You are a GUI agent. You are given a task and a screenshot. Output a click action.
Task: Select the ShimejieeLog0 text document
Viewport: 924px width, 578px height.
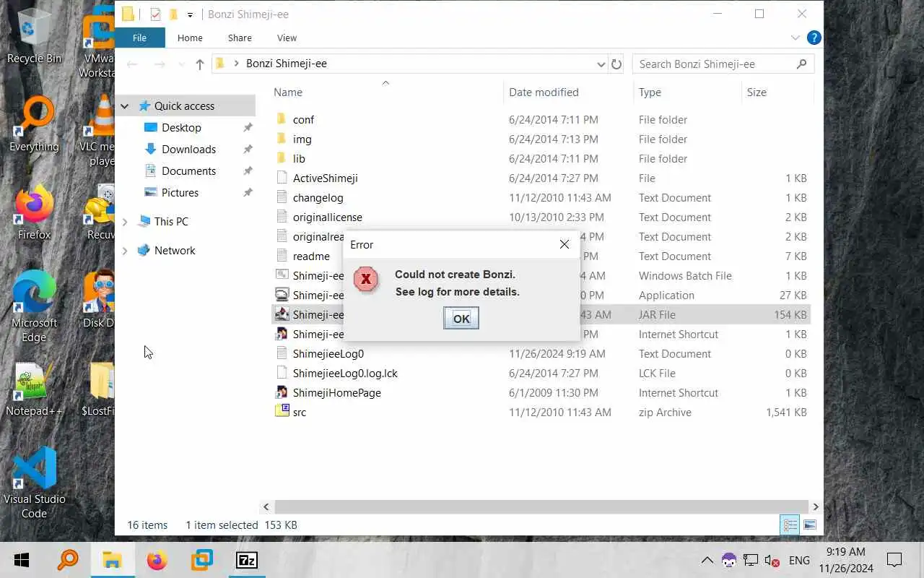pos(328,353)
